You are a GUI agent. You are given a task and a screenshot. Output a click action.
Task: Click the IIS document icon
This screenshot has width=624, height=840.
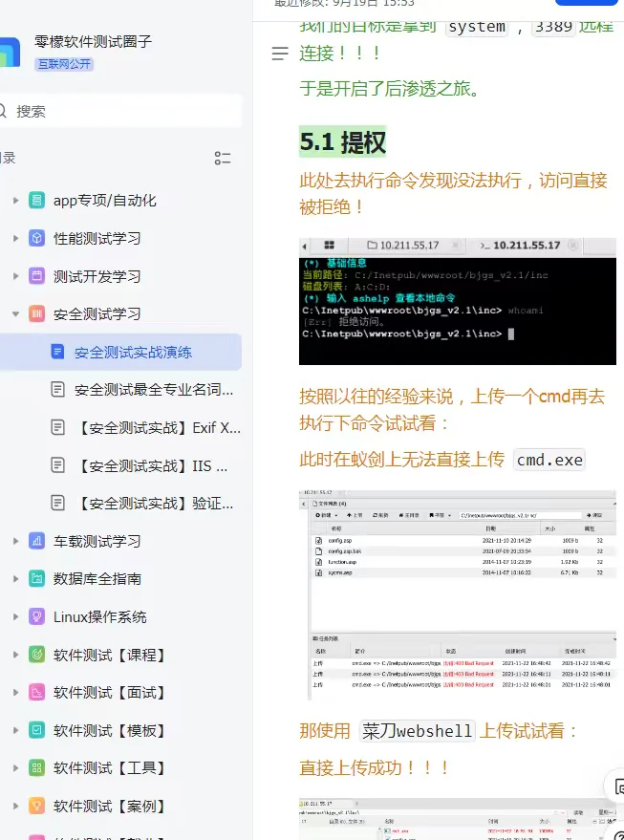[x=57, y=465]
